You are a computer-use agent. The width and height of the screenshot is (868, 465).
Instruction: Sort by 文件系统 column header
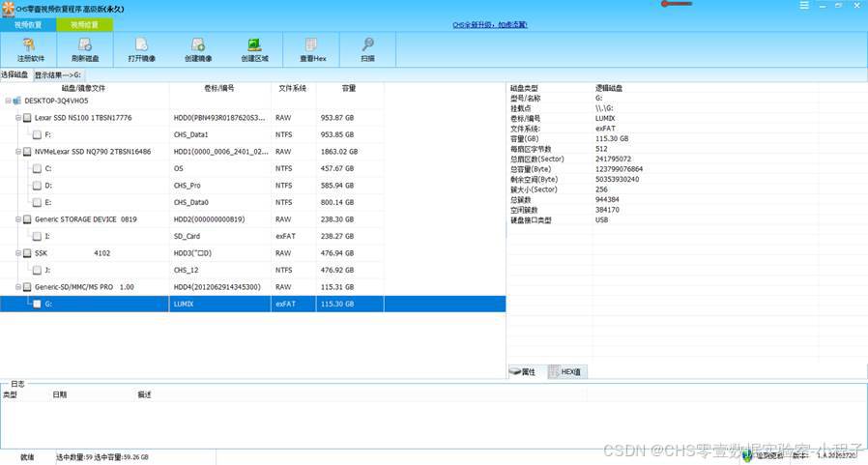pyautogui.click(x=293, y=88)
